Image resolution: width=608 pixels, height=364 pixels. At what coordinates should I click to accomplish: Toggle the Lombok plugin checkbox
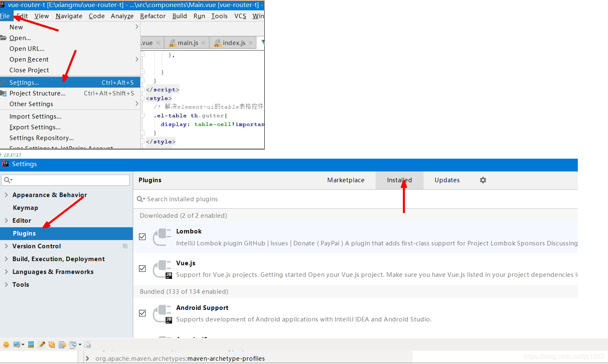tap(142, 237)
